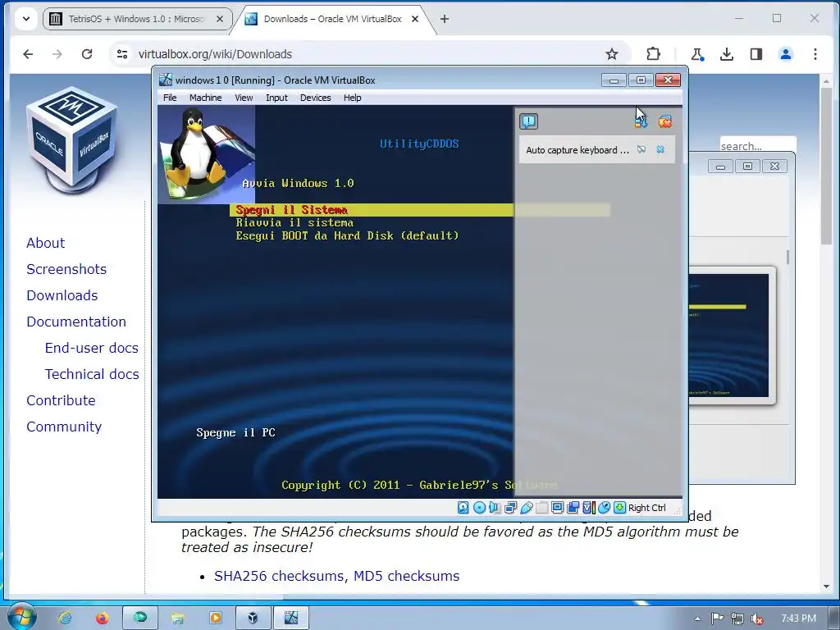Open the Downloads sidebar link
Screen dimensions: 840x630
pos(62,295)
